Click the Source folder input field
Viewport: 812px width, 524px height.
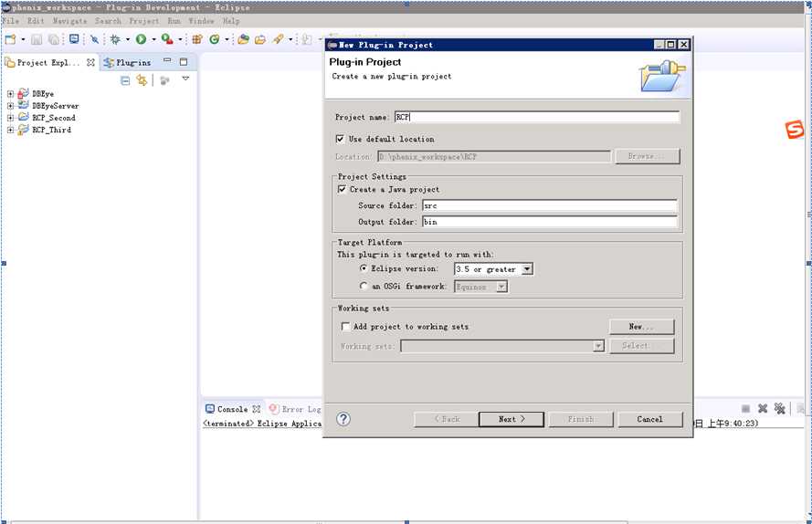(x=550, y=205)
